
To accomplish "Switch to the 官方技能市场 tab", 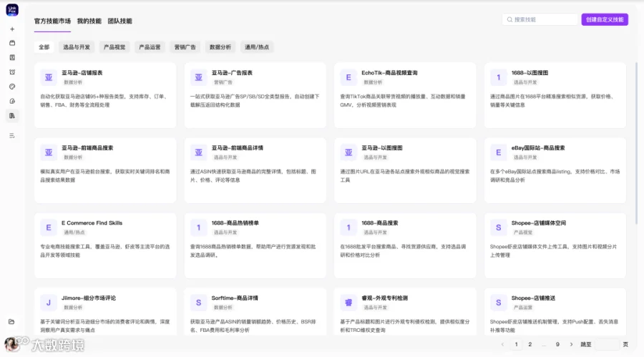I will click(x=52, y=21).
